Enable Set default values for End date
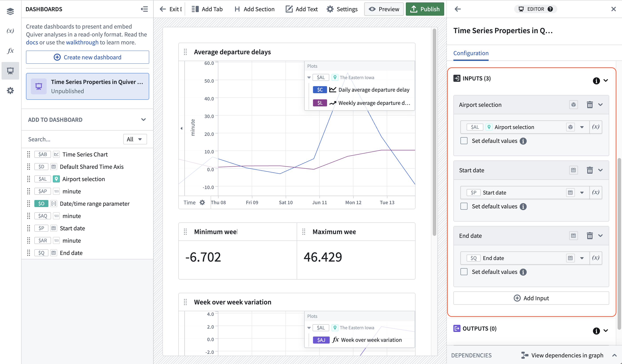 click(x=464, y=272)
